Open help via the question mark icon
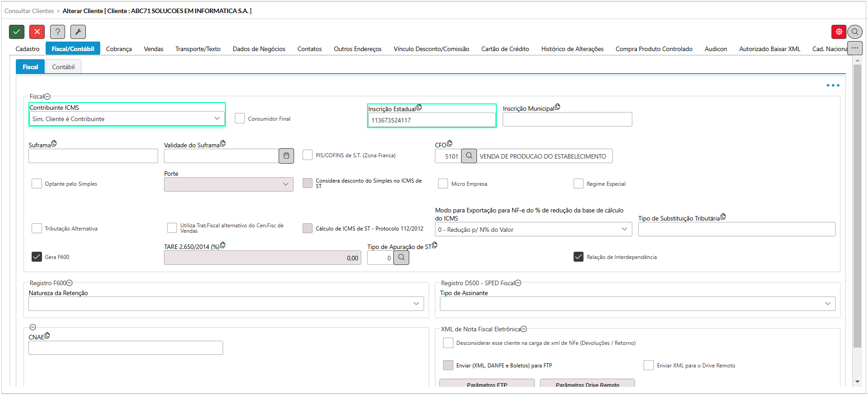The width and height of the screenshot is (868, 395). (57, 32)
